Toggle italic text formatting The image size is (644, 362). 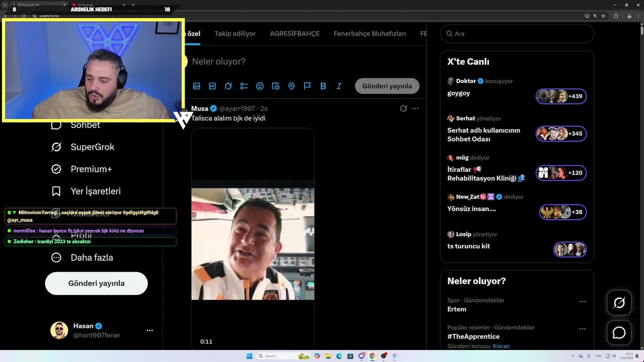(x=339, y=86)
